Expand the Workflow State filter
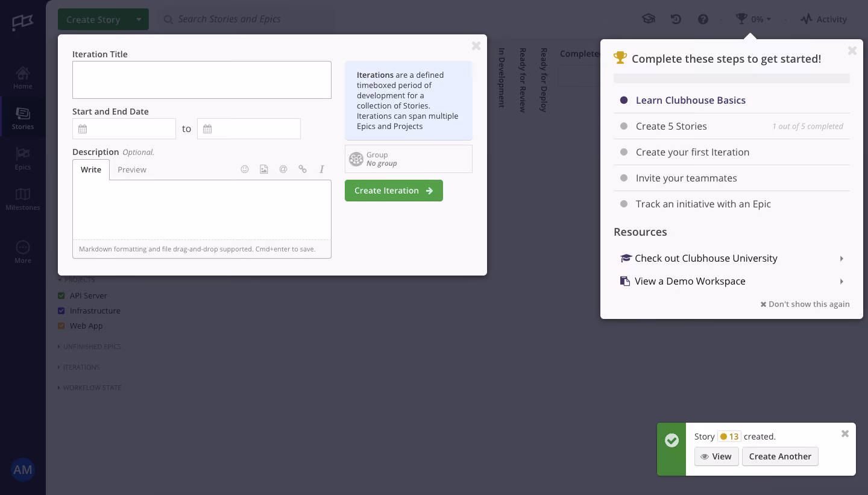Screen dimensions: 868x495 (90, 388)
